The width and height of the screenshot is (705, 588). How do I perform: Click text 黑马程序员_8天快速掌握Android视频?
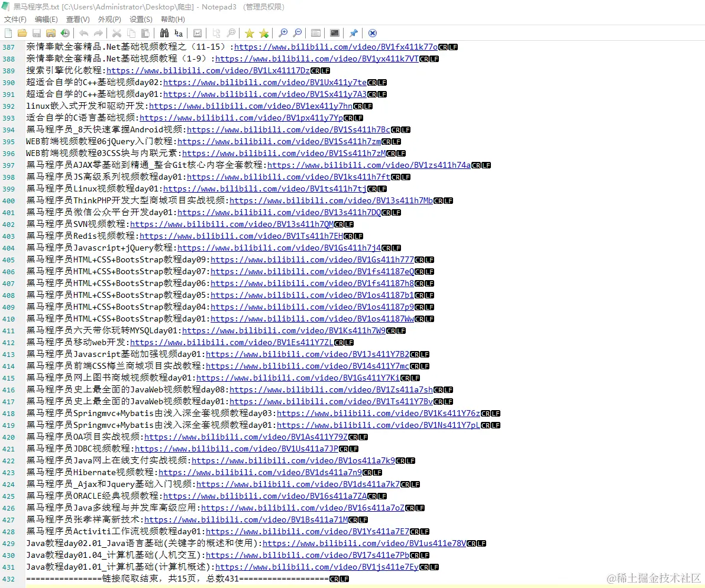tap(104, 129)
